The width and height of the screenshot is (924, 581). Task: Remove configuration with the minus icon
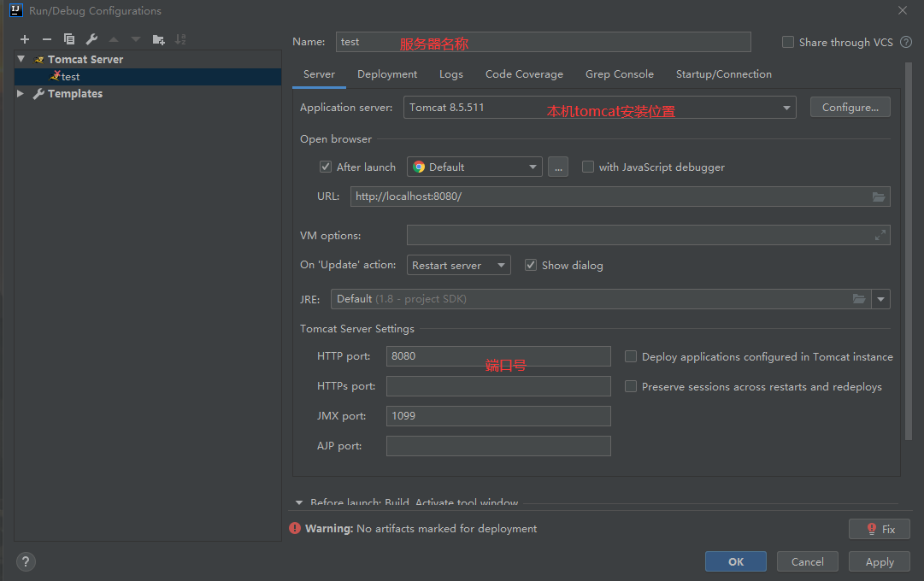coord(47,39)
